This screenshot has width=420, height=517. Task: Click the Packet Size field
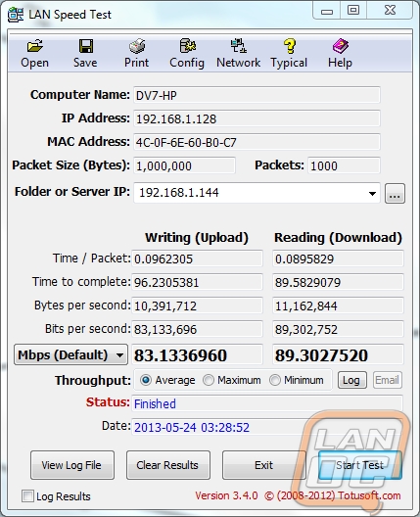[184, 165]
